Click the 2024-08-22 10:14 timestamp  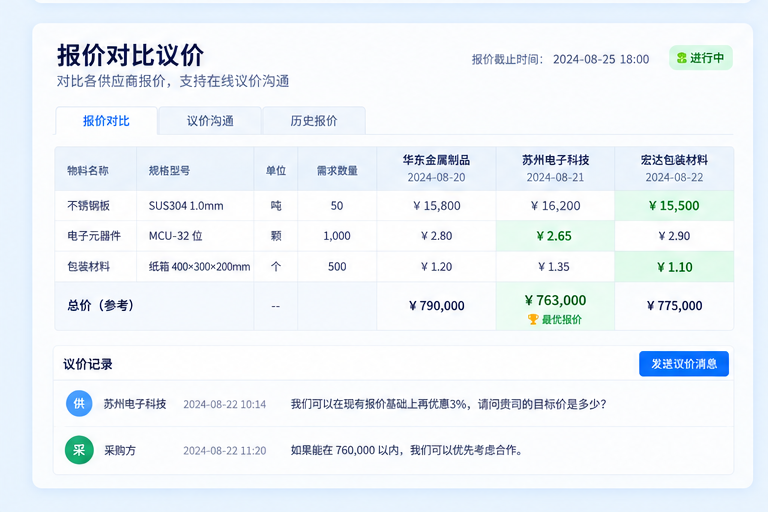tap(225, 405)
